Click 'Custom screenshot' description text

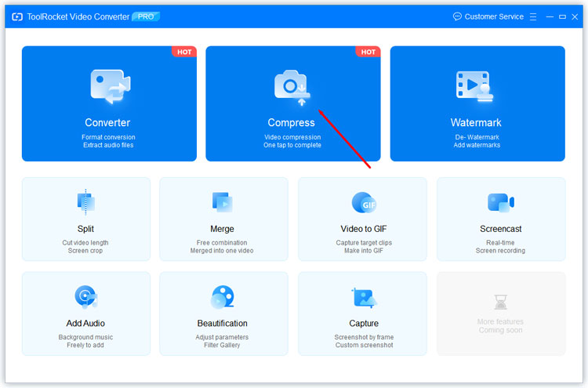(x=364, y=345)
